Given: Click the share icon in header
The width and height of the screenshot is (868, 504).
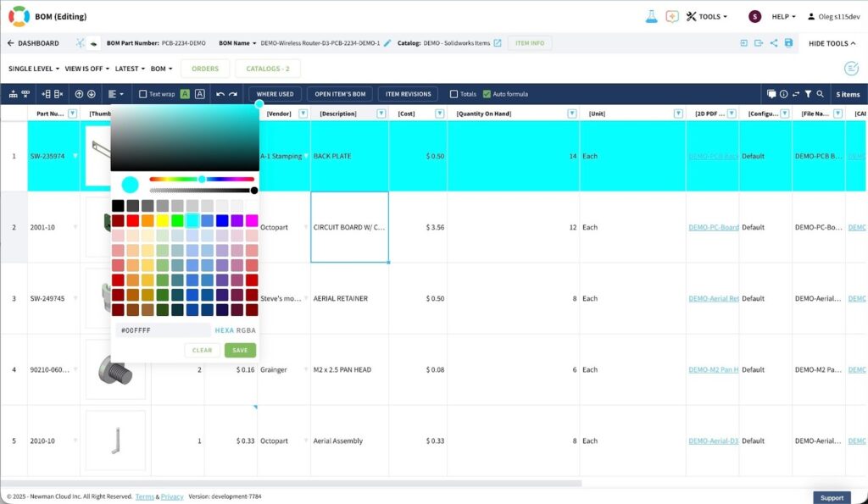Looking at the screenshot, I should (774, 43).
